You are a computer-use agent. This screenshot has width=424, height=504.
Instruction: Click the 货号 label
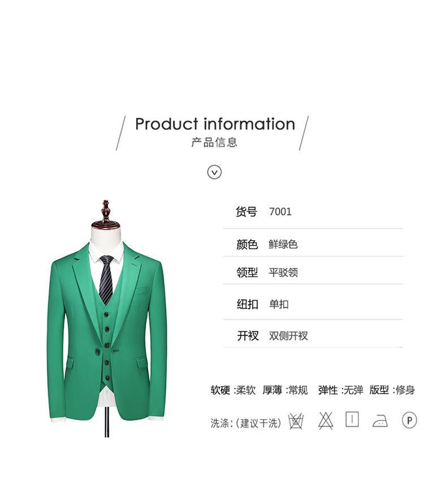(x=246, y=212)
